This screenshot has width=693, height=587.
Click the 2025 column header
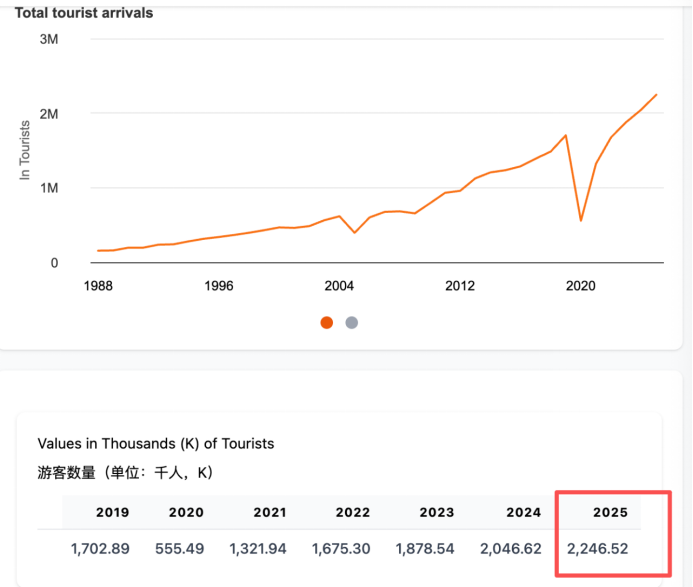tap(610, 512)
